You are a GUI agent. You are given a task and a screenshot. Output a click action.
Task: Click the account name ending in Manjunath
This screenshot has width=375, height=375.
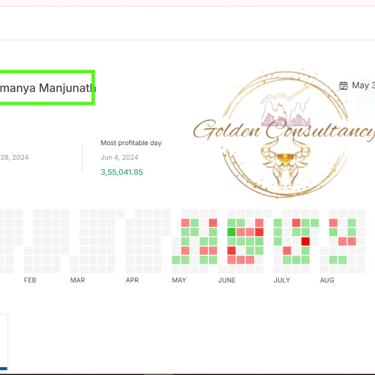[47, 88]
